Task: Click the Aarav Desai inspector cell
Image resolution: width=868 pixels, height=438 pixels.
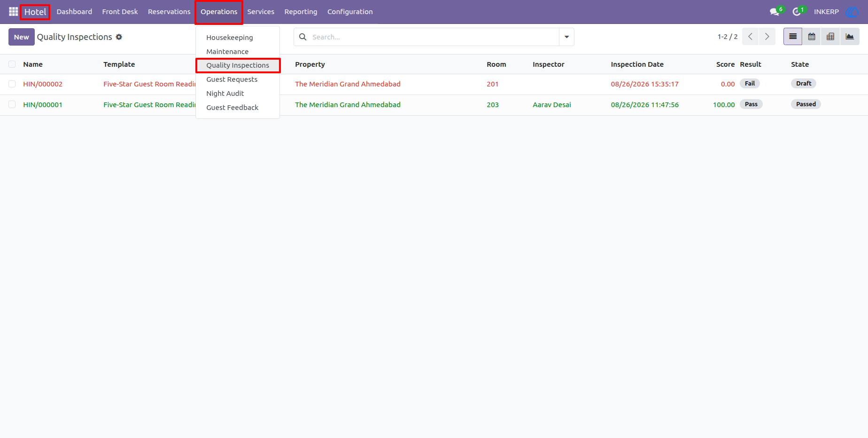Action: pyautogui.click(x=552, y=105)
